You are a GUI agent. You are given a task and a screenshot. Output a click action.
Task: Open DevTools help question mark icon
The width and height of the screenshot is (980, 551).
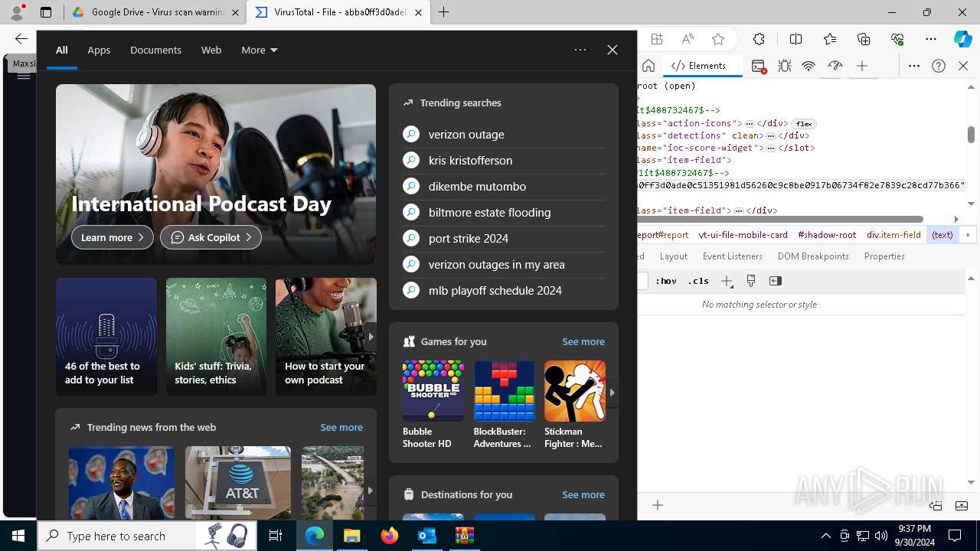pos(939,66)
